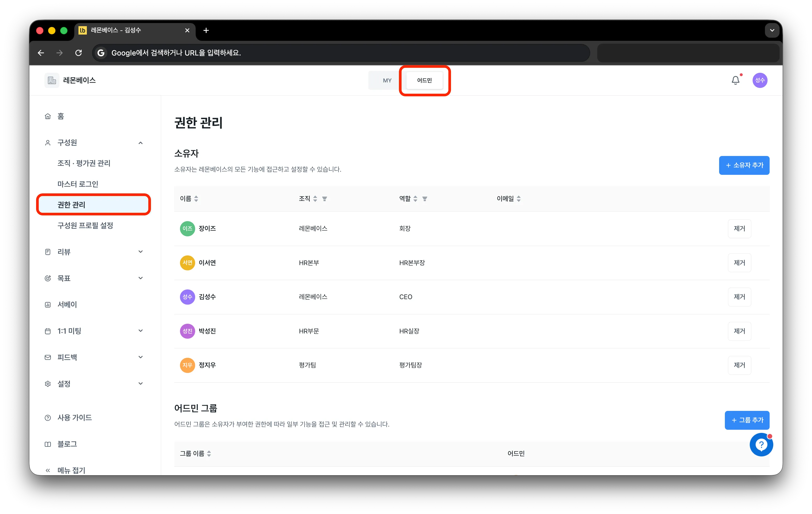812x514 pixels.
Task: Switch to the 어드민 tab
Action: click(x=424, y=80)
